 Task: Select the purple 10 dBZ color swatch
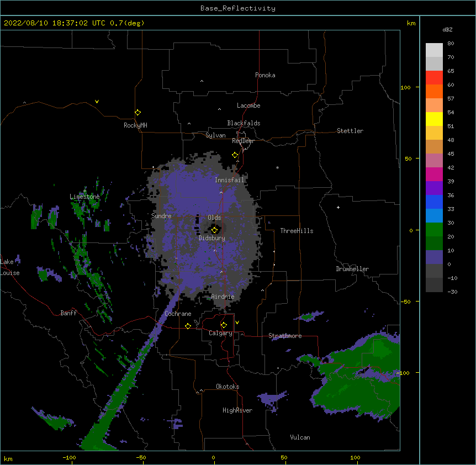(x=434, y=257)
